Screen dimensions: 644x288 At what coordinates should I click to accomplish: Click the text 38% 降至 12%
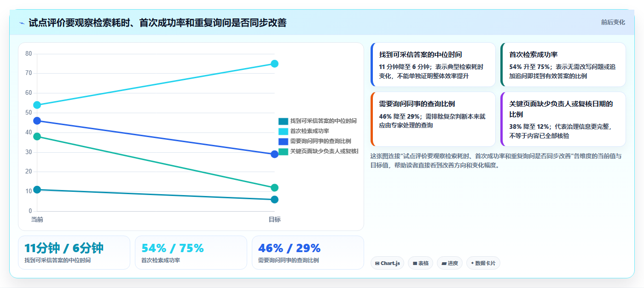[x=530, y=127]
